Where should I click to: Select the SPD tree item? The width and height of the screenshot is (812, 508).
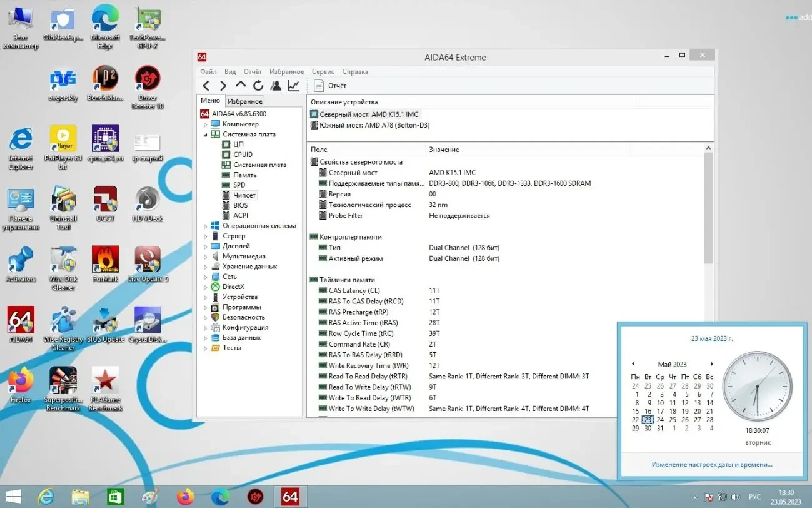click(239, 185)
